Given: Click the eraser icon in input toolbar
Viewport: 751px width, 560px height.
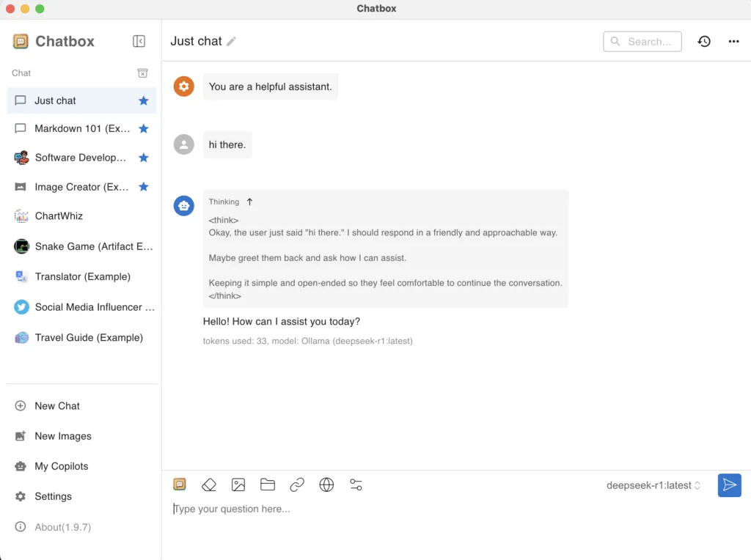Looking at the screenshot, I should pyautogui.click(x=209, y=485).
